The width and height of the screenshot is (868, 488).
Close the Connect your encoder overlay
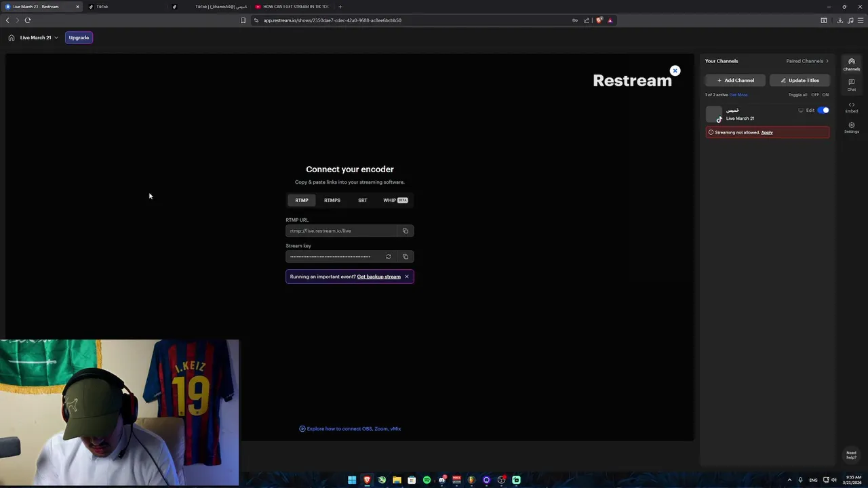pos(675,70)
